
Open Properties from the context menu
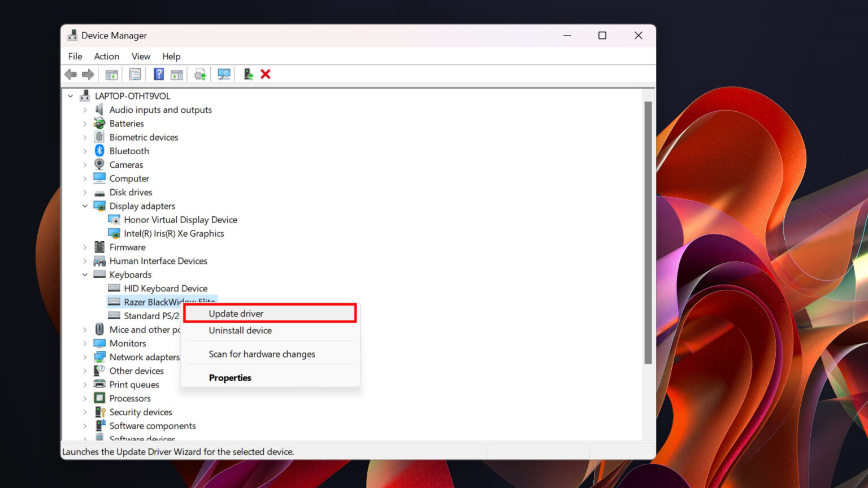pyautogui.click(x=230, y=377)
